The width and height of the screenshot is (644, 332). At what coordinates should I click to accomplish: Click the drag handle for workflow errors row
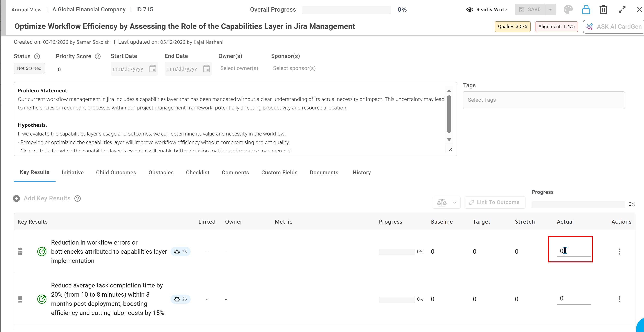click(x=20, y=252)
